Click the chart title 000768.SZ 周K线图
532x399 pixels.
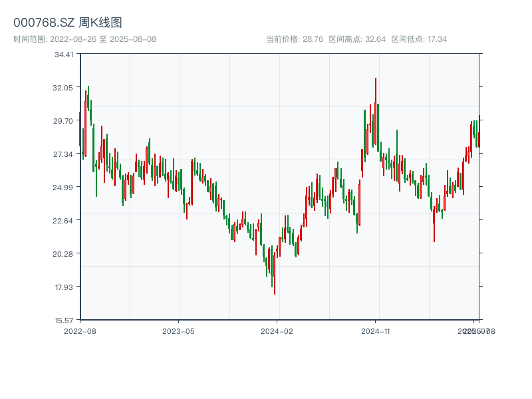(68, 23)
